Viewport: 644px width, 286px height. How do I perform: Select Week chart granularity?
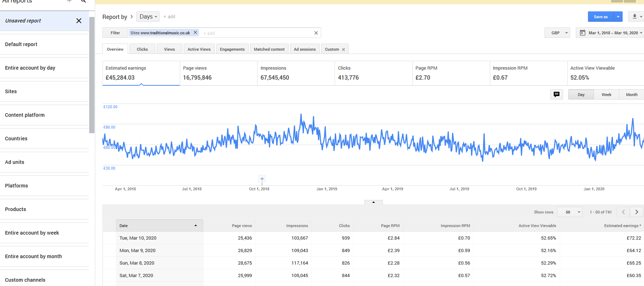(607, 95)
